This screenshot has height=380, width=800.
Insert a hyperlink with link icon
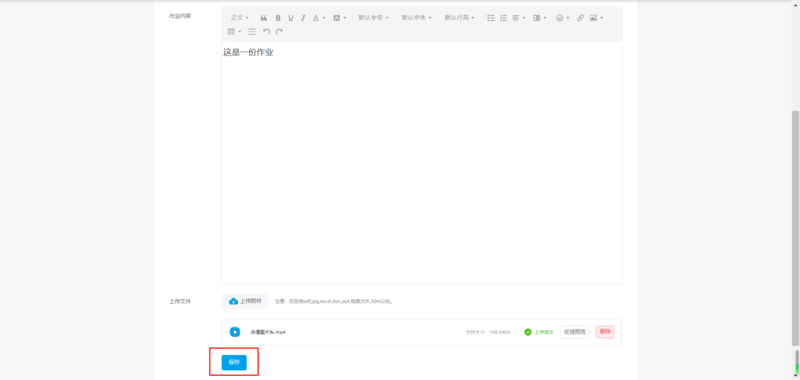(580, 18)
